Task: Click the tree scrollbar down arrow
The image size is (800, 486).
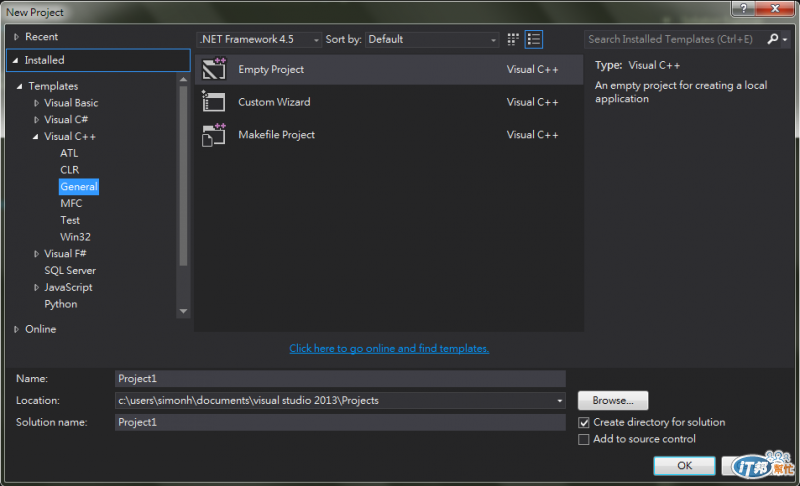Action: coord(183,311)
